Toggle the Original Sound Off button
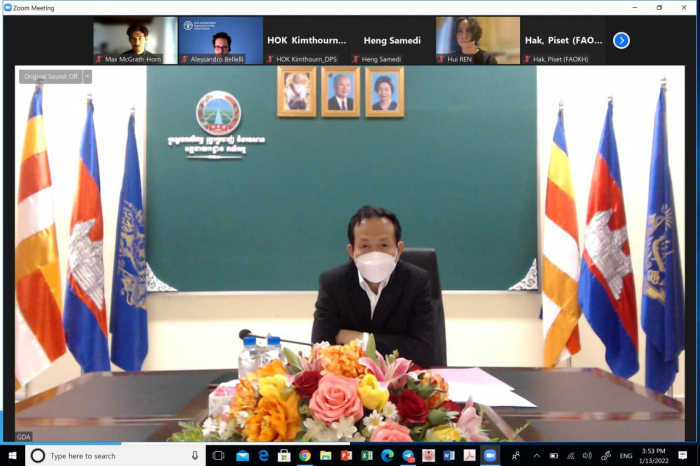 click(50, 76)
